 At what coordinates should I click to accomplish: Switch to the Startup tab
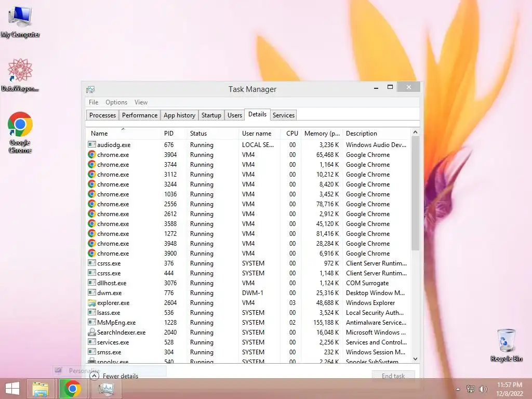click(x=211, y=115)
